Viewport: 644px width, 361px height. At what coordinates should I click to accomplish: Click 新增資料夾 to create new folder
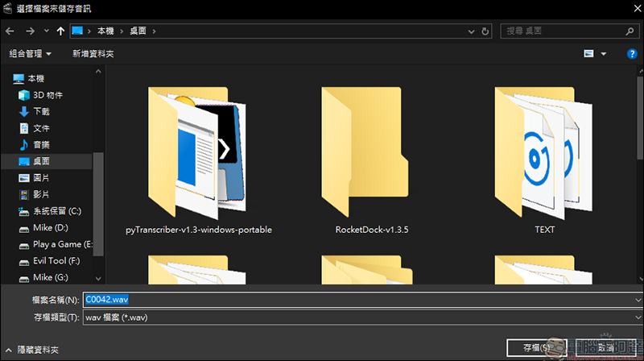coord(93,54)
